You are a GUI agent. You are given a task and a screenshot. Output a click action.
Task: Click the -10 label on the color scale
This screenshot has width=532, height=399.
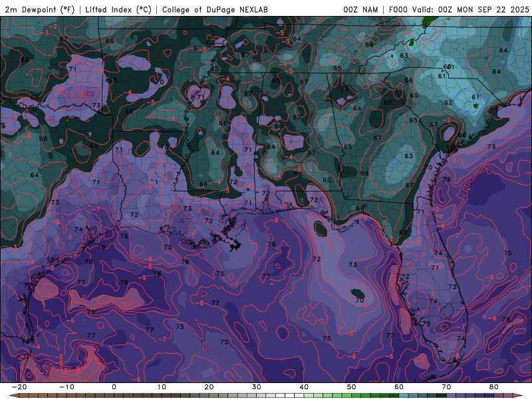tap(66, 387)
